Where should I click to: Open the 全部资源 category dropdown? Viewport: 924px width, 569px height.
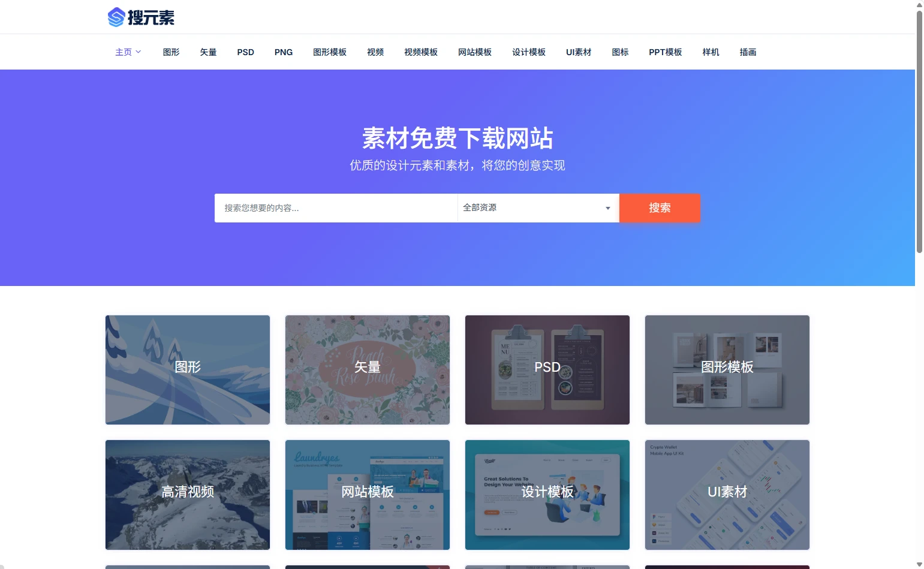point(538,208)
